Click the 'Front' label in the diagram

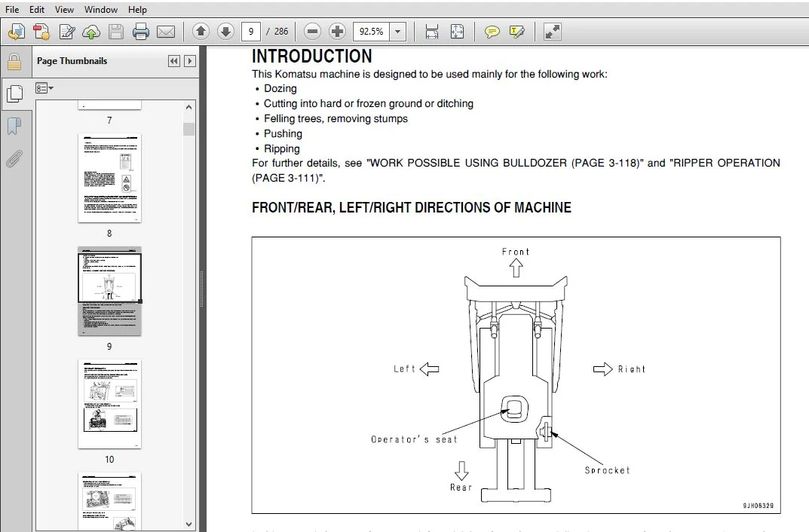pos(516,252)
